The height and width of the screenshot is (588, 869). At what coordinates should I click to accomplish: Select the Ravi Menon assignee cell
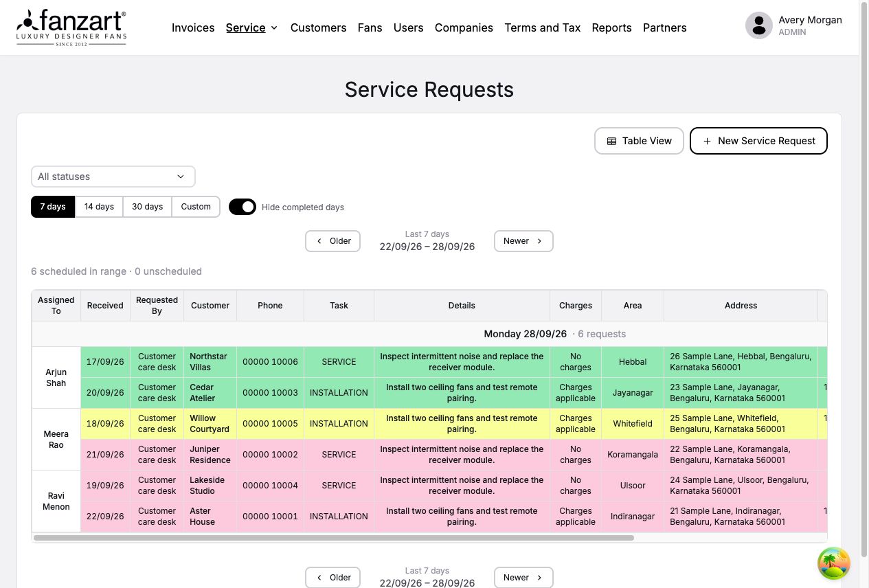coord(56,501)
